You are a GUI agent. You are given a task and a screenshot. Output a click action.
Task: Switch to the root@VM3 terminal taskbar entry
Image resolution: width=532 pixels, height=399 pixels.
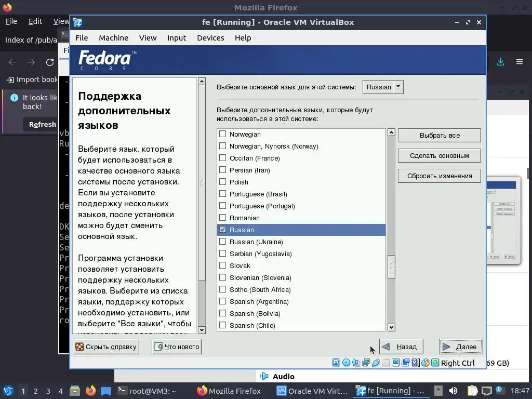(147, 391)
